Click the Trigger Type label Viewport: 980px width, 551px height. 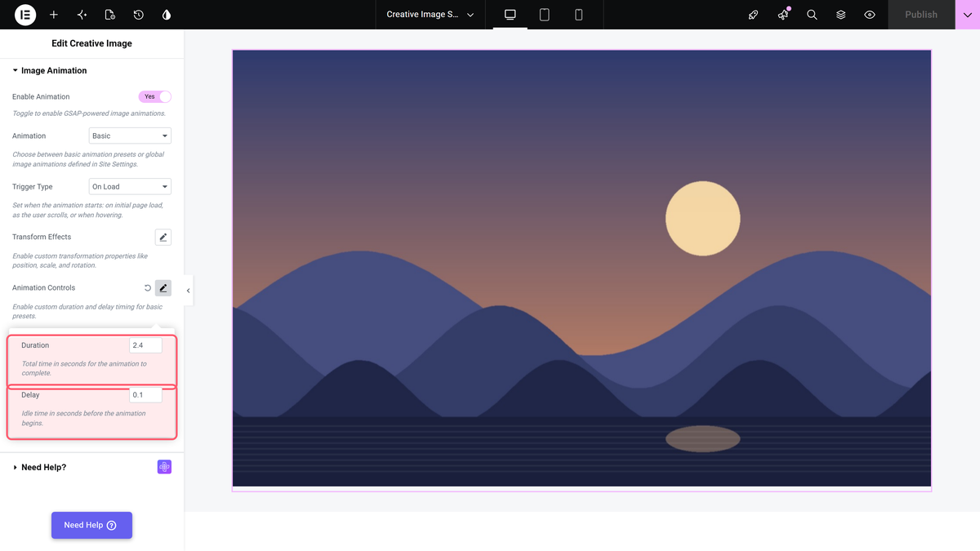coord(32,187)
